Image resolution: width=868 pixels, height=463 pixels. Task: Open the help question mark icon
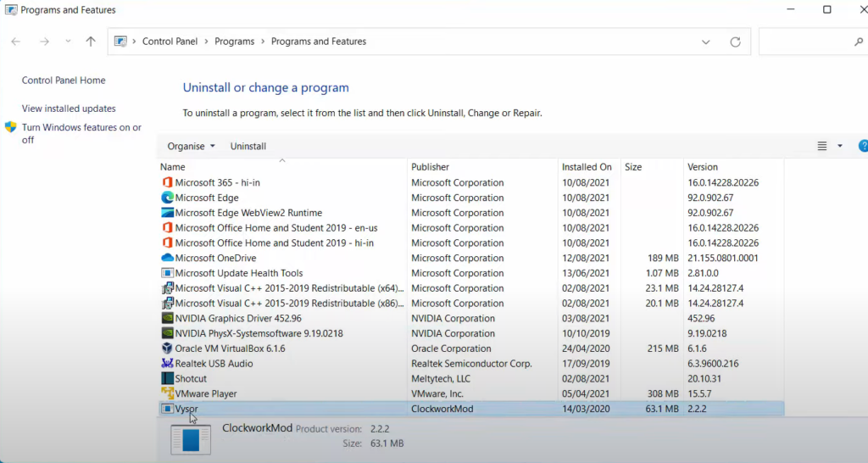point(863,146)
